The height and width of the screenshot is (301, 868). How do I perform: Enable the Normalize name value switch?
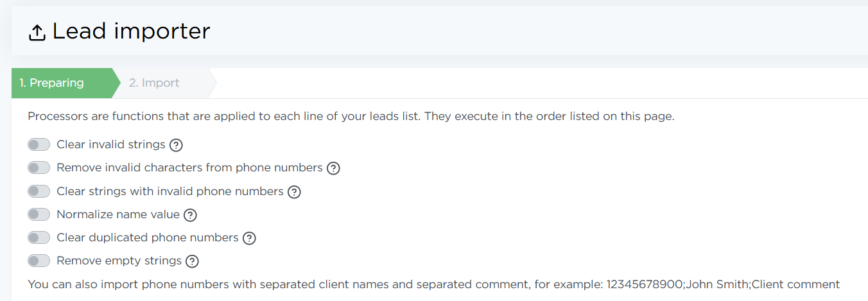point(39,214)
